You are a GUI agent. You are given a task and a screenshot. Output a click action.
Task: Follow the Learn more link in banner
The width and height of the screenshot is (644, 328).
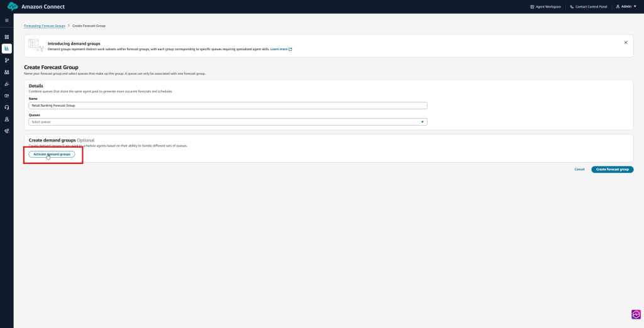280,49
